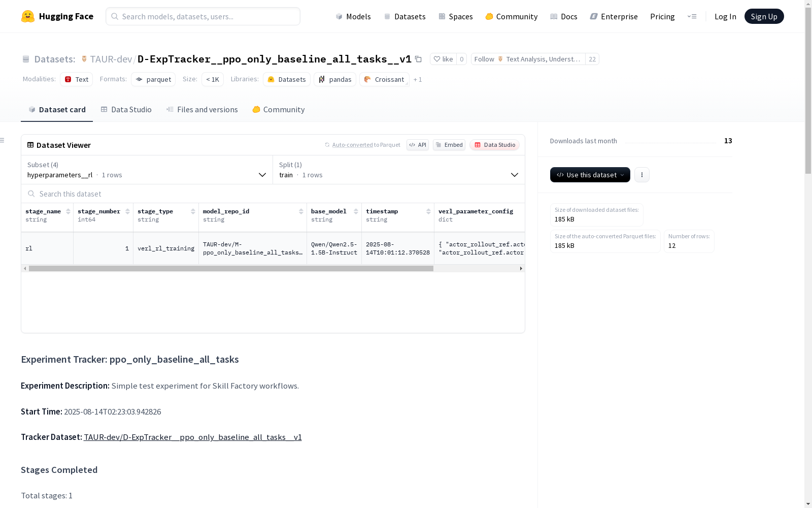Viewport: 812px width, 508px height.
Task: Open the TAUR-dev organization link
Action: click(x=111, y=59)
